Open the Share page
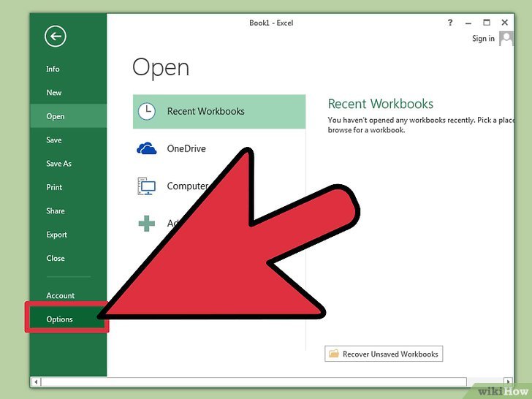This screenshot has height=399, width=532. [x=56, y=210]
